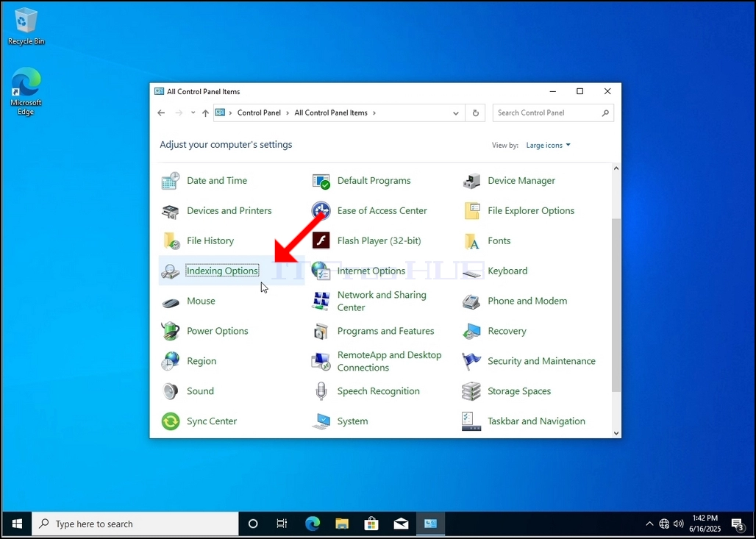
Task: Click the scroll up arrow of the list
Action: click(616, 168)
